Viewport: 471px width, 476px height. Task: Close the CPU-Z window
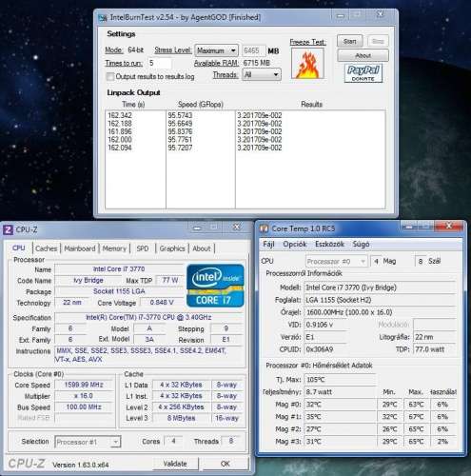click(x=236, y=227)
